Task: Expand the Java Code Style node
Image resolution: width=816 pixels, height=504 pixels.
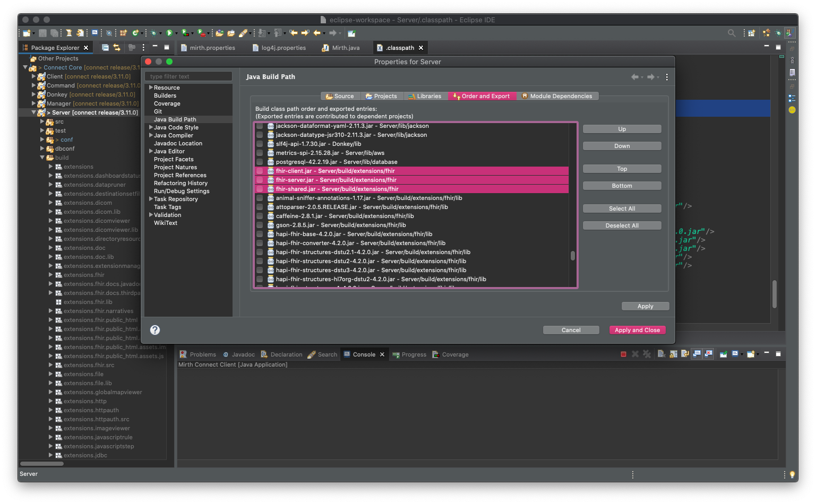Action: click(151, 127)
